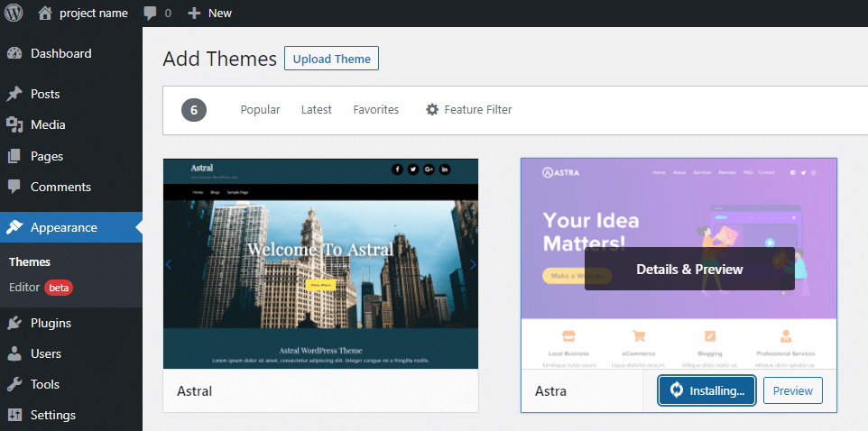Click left slider arrow in Astral preview
This screenshot has height=431, width=868.
click(169, 264)
